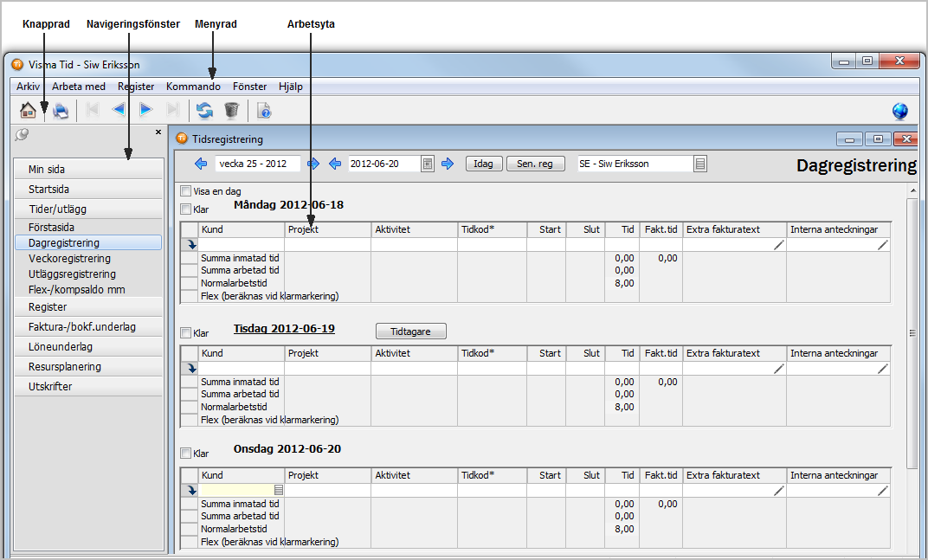Viewport: 928px width, 560px height.
Task: Click the Idag button
Action: (x=484, y=164)
